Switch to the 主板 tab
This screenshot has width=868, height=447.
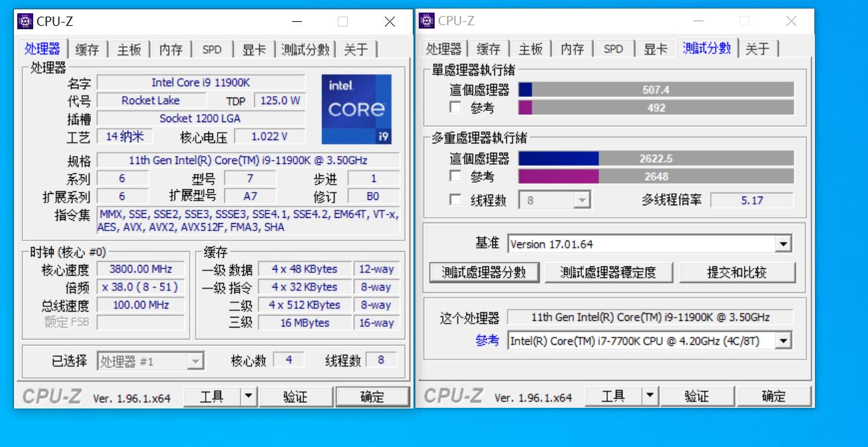click(x=129, y=48)
